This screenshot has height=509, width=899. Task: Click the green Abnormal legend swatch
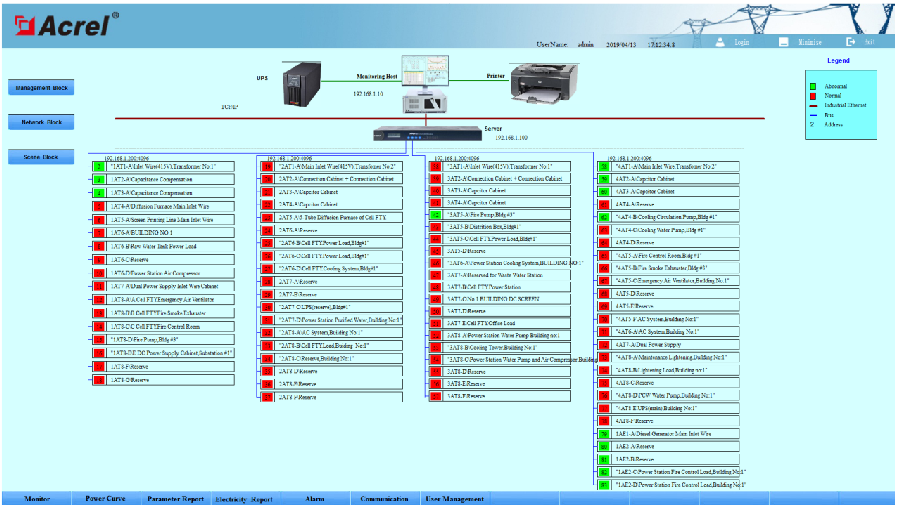click(x=813, y=87)
